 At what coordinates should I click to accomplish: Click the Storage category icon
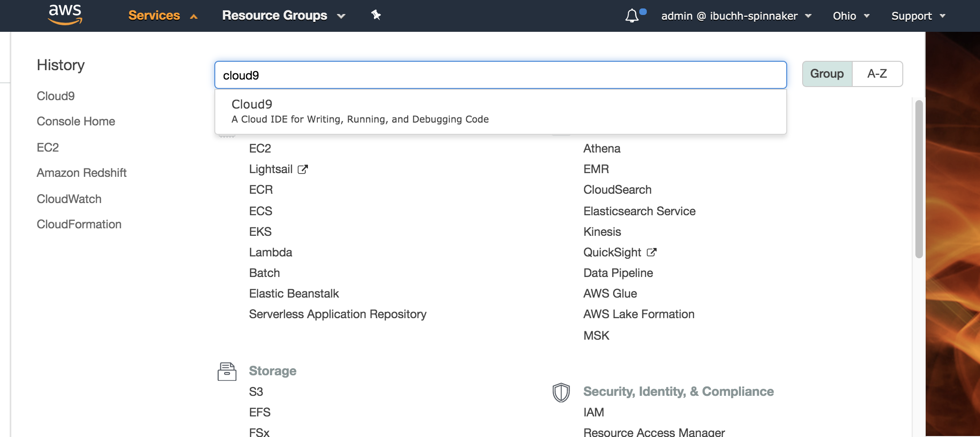click(227, 371)
